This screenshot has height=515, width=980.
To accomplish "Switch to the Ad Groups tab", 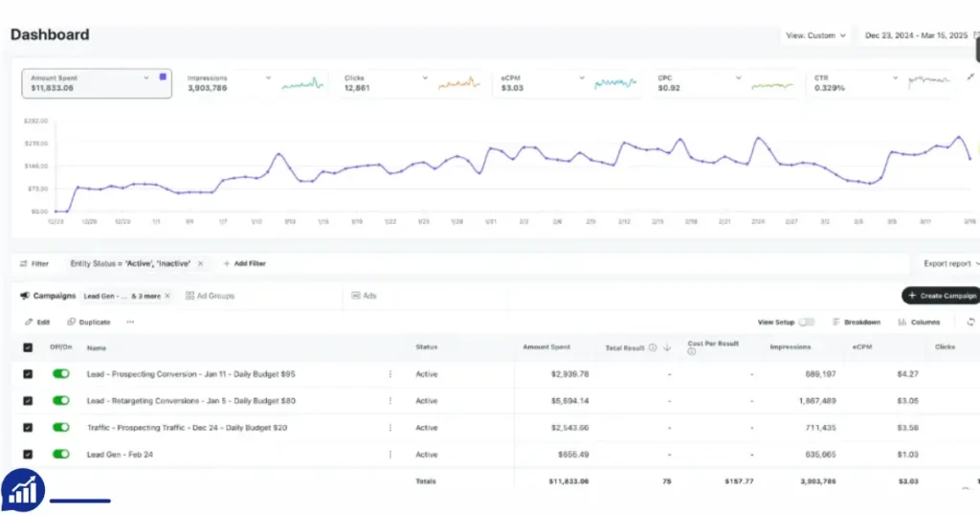I will point(210,296).
